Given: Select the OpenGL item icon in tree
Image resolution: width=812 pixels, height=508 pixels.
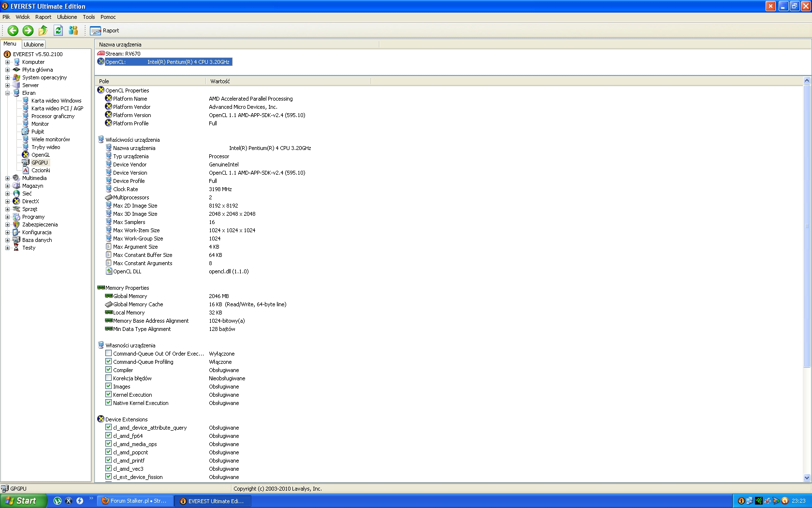Looking at the screenshot, I should click(x=26, y=155).
